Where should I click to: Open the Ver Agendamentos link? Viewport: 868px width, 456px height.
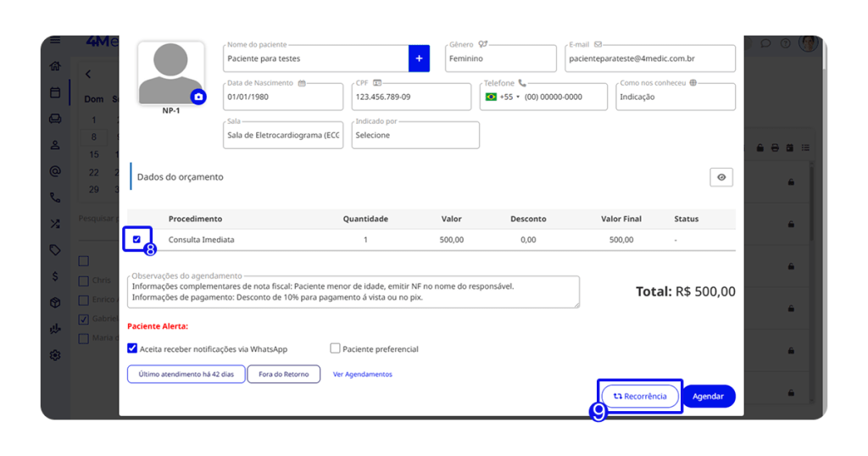362,374
